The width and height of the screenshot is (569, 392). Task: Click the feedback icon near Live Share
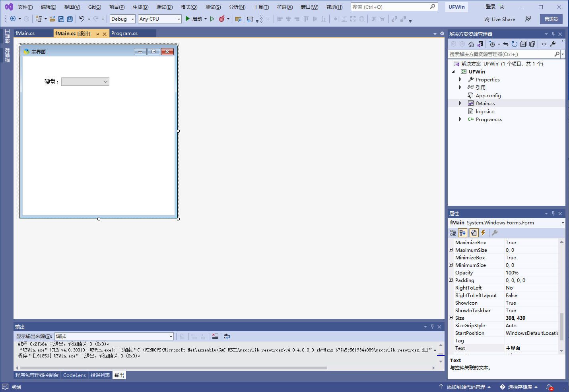pyautogui.click(x=528, y=19)
